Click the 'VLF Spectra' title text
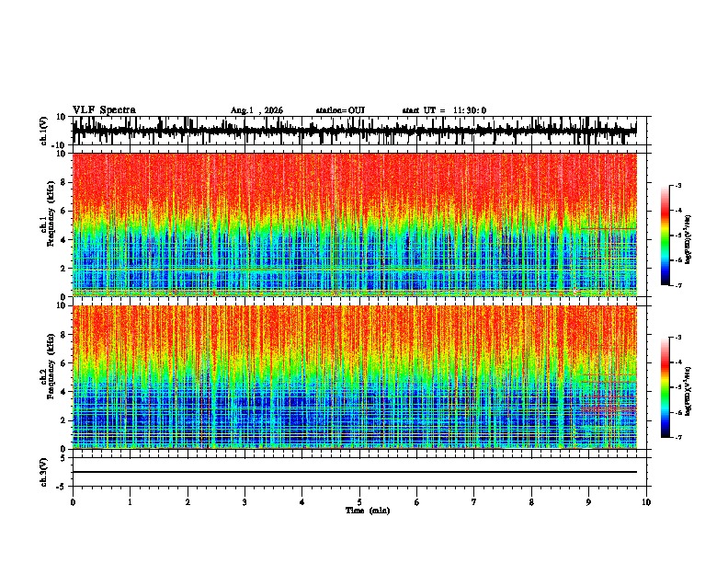 tap(104, 110)
